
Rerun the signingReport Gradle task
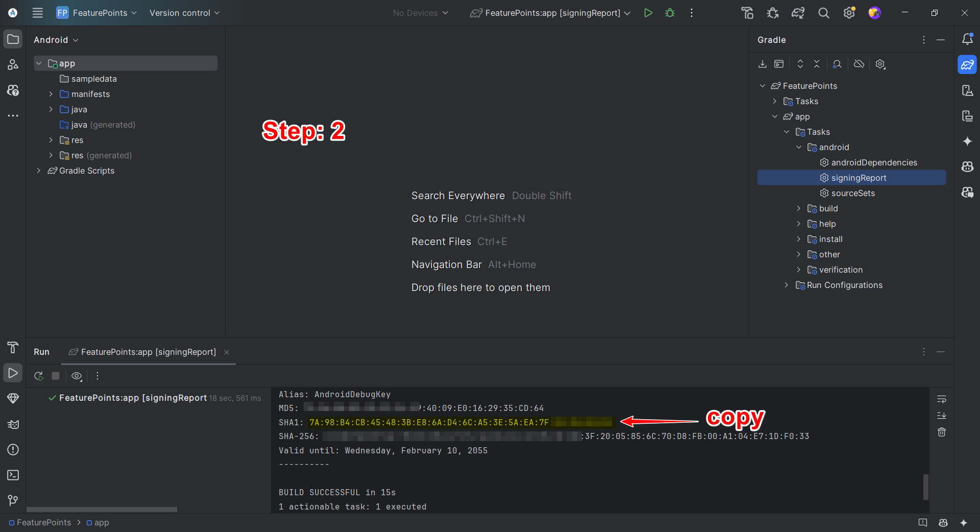coord(38,376)
